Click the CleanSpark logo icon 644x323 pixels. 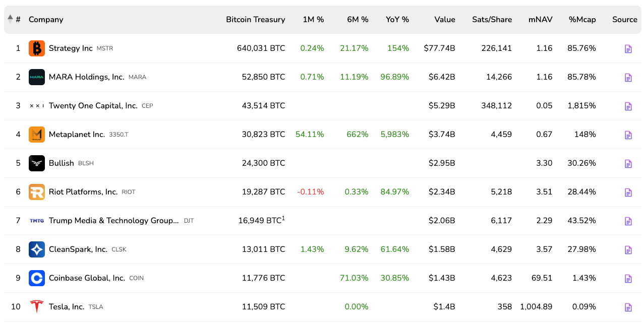click(37, 249)
